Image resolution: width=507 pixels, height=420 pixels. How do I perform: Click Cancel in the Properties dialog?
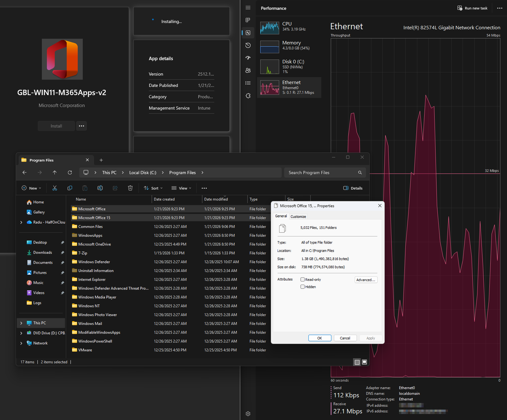click(345, 338)
